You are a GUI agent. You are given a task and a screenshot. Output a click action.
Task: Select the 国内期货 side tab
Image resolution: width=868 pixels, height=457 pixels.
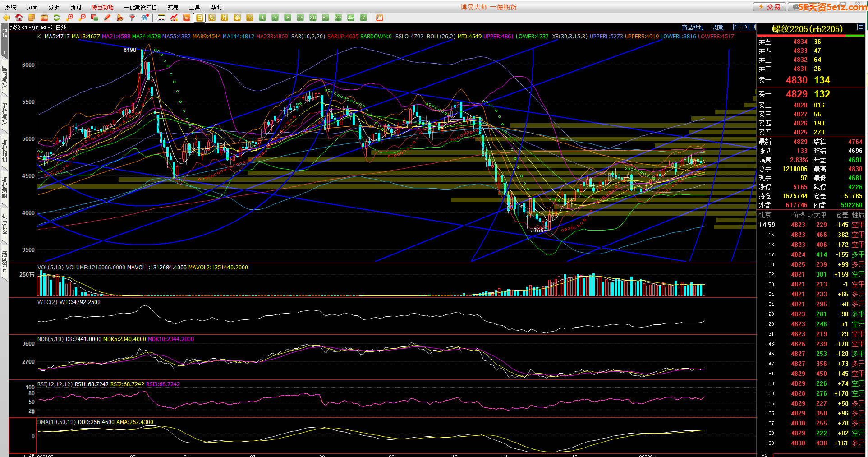pyautogui.click(x=5, y=77)
